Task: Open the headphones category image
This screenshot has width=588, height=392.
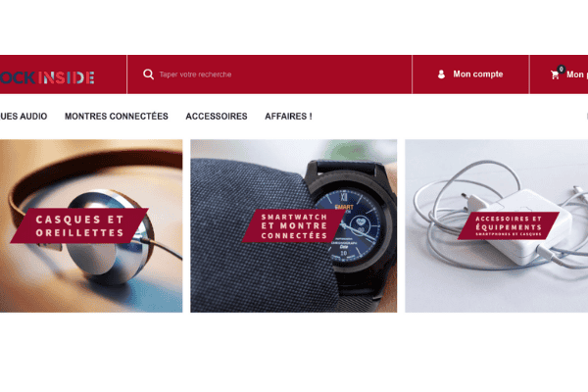Action: click(x=91, y=225)
